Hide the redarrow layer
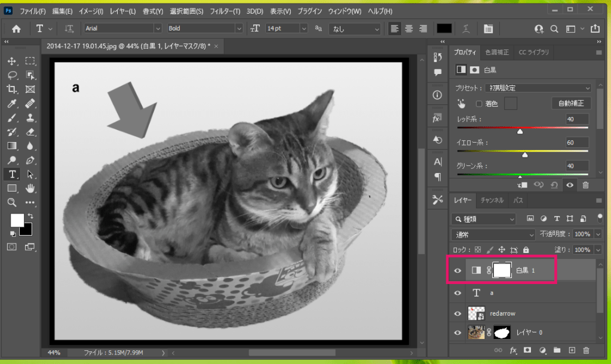Screen dimensions: 611x364 pos(458,313)
